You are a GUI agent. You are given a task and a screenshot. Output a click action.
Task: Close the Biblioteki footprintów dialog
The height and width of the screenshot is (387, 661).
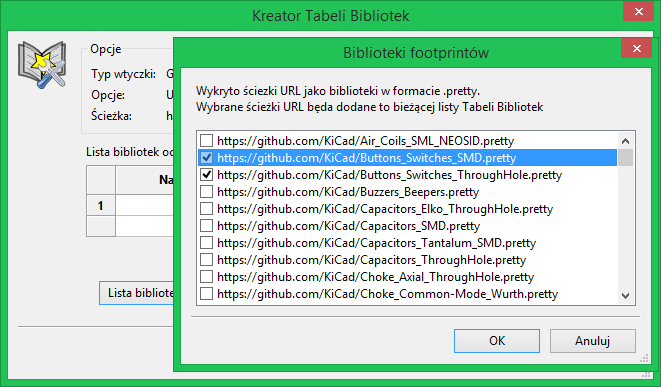pos(637,48)
